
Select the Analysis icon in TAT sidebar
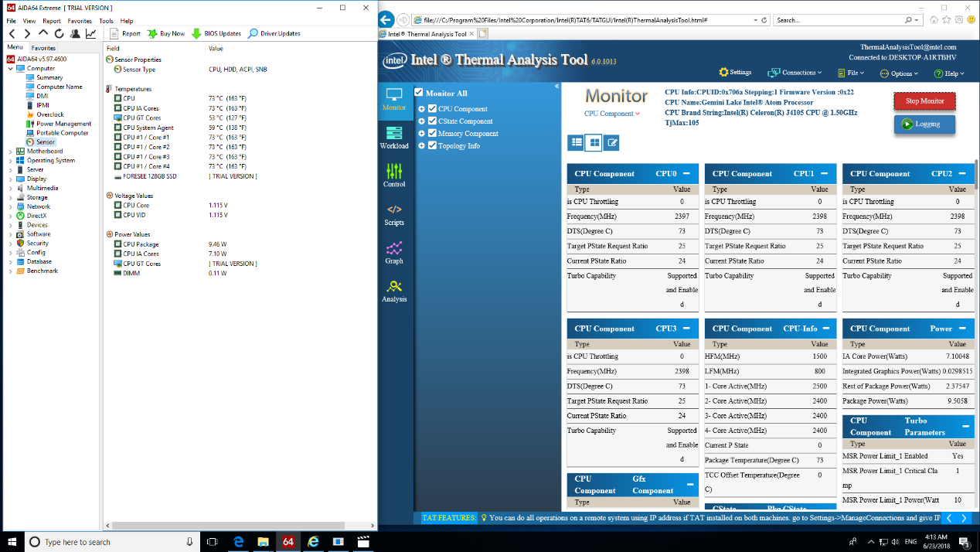coord(394,293)
